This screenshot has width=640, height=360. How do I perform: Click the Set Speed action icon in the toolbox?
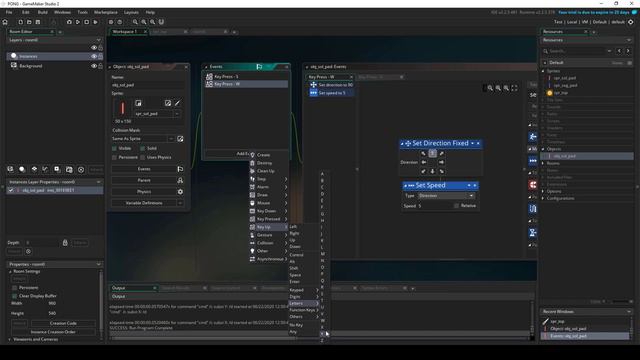(x=533, y=161)
